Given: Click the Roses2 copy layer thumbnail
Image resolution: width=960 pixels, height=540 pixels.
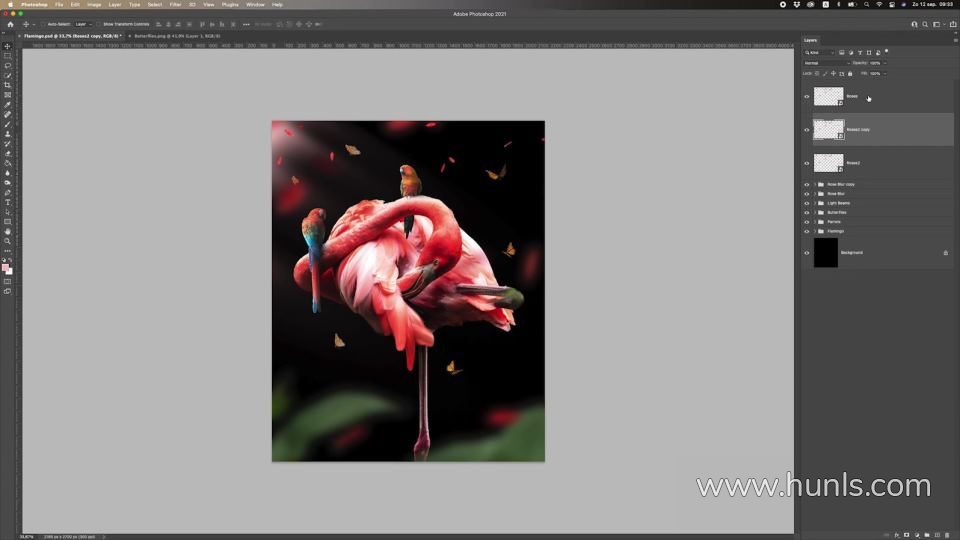Looking at the screenshot, I should pos(828,129).
